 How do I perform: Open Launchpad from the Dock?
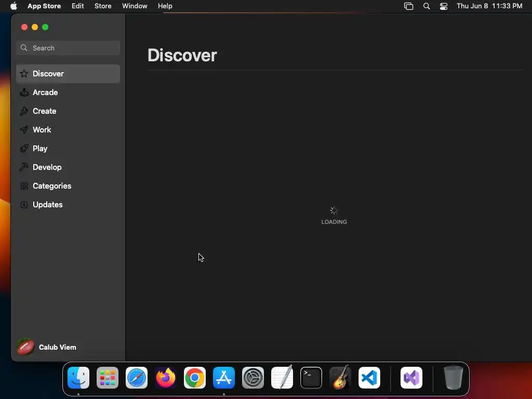click(x=108, y=378)
